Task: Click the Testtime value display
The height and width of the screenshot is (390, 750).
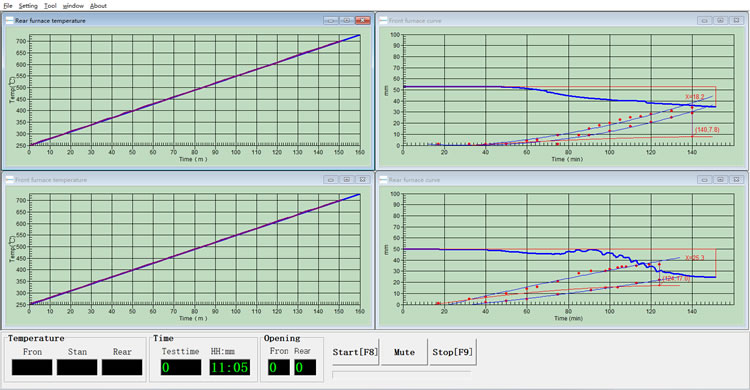Action: pos(181,367)
